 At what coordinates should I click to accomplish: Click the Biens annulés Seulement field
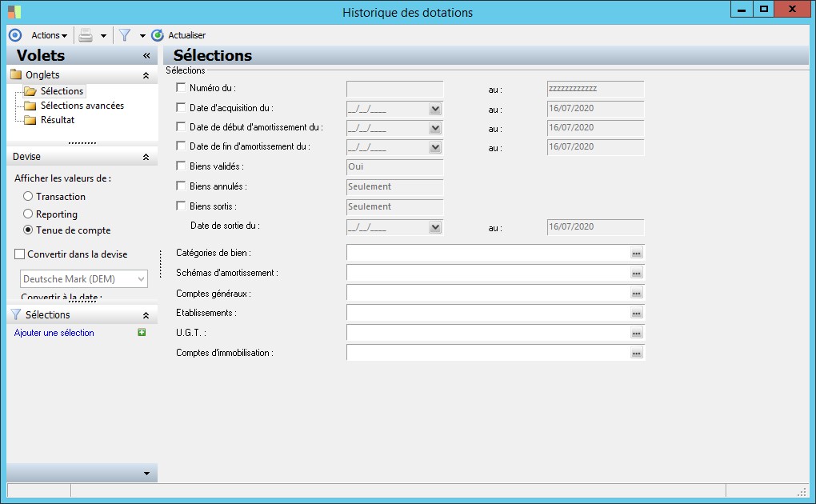[x=395, y=187]
